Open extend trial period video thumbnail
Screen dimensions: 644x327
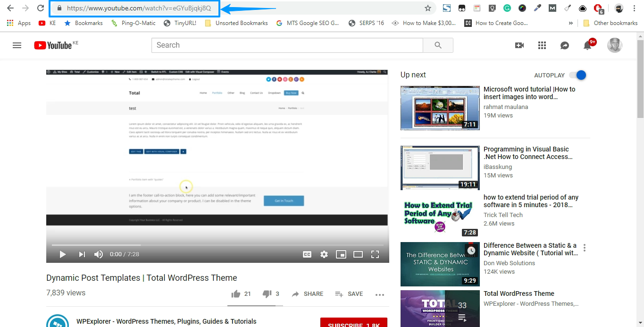coord(440,215)
